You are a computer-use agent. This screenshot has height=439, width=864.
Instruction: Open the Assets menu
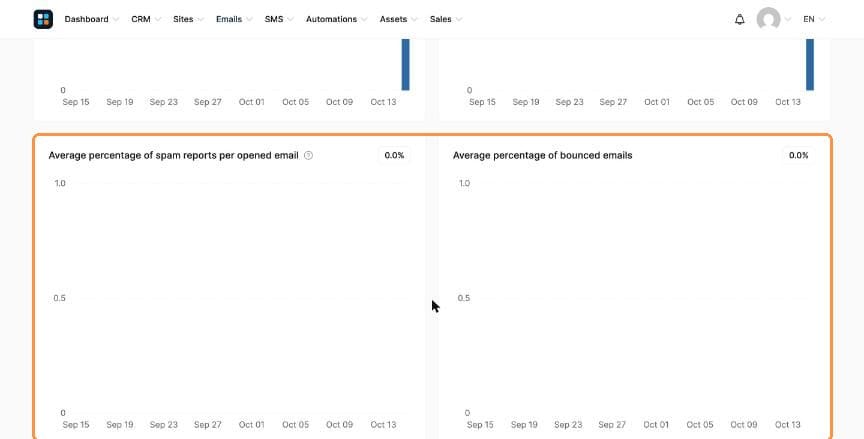tap(398, 19)
